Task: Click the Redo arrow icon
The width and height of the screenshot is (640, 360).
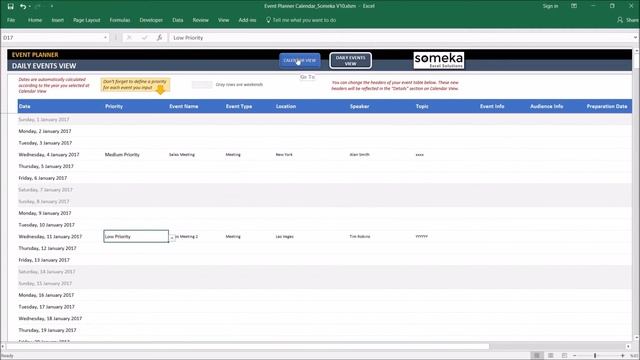Action: 38,6
